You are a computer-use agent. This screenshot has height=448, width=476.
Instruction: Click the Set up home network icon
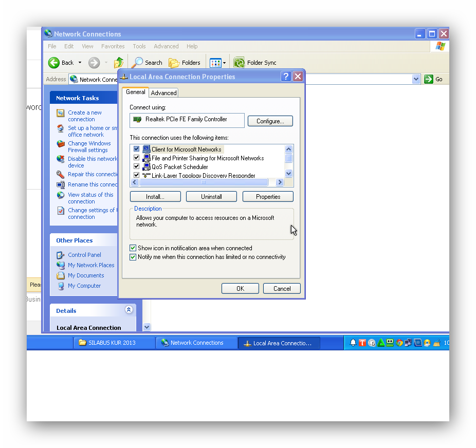coord(61,128)
